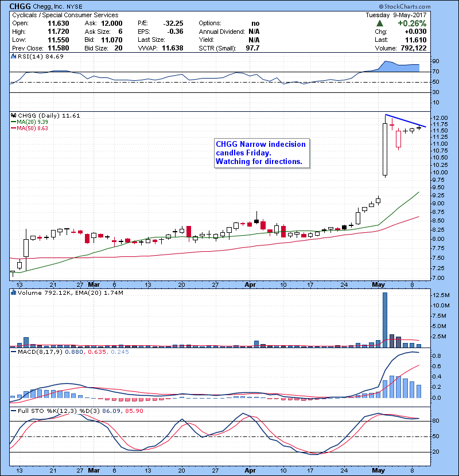
Task: Click the 'May' label on bottom date axis
Action: pos(379,470)
